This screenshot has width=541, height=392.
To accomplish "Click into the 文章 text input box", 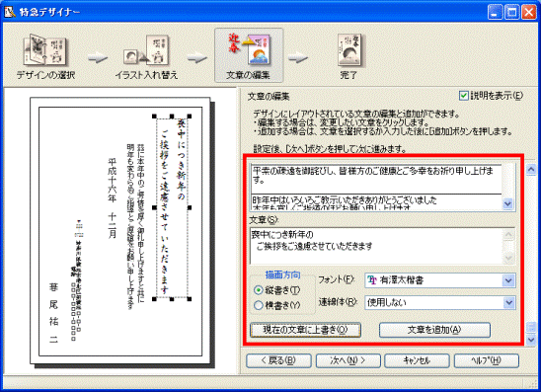I will click(x=376, y=246).
